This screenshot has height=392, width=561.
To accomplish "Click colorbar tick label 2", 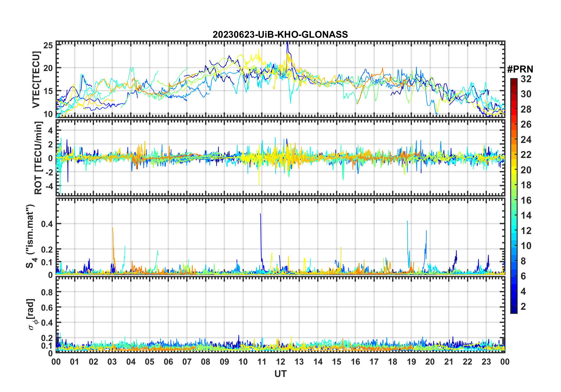I will 523,307.
